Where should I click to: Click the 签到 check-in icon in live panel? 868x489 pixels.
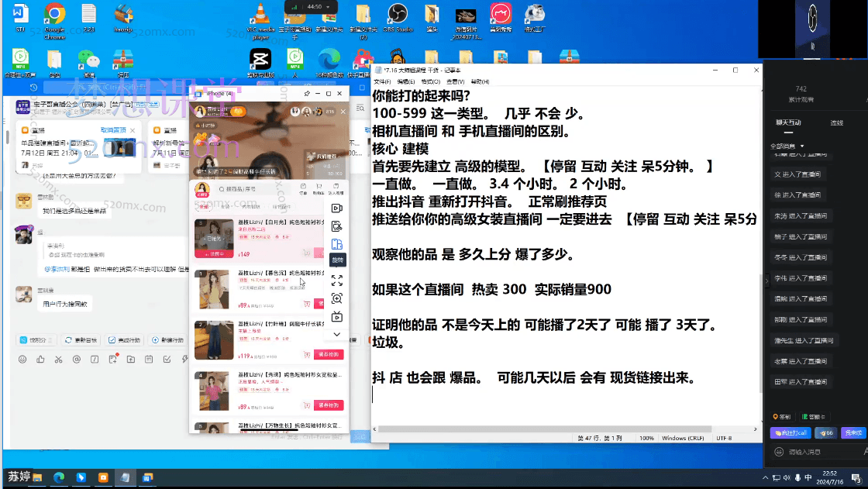(782, 417)
